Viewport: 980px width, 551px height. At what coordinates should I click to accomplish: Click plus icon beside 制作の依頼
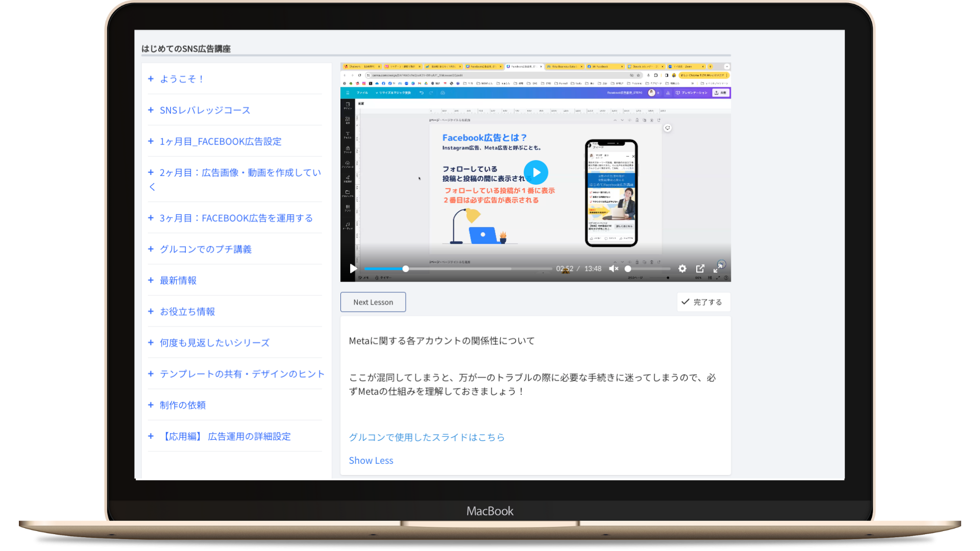click(x=151, y=405)
